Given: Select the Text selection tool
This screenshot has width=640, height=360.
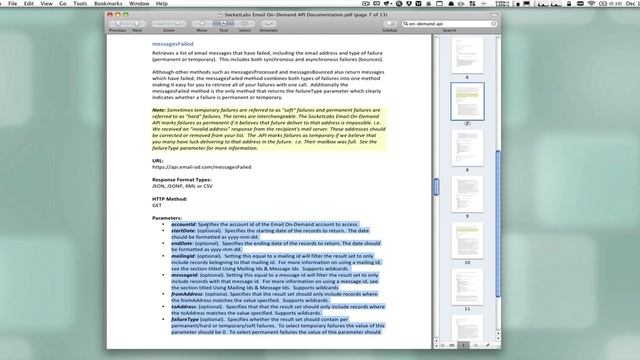Looking at the screenshot, I should click(223, 24).
